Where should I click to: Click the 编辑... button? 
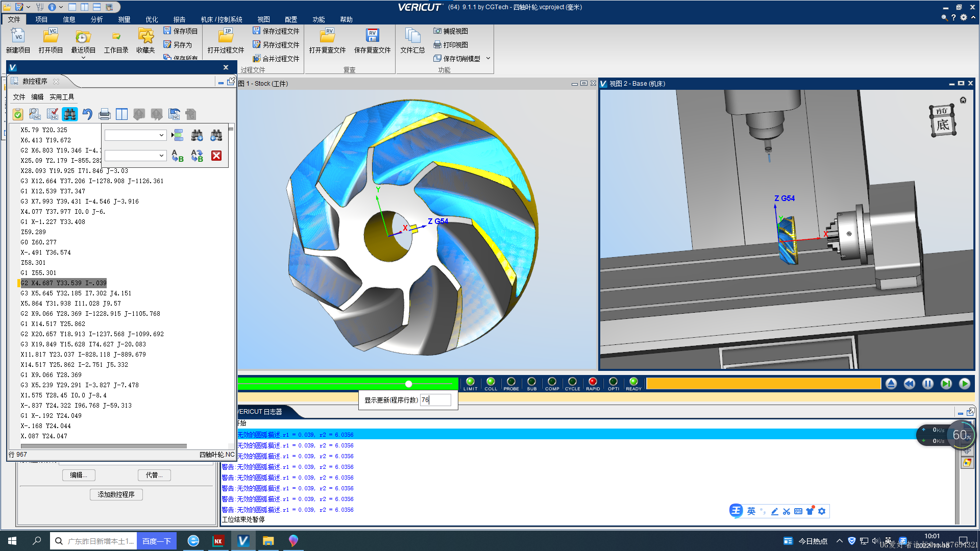pyautogui.click(x=79, y=475)
